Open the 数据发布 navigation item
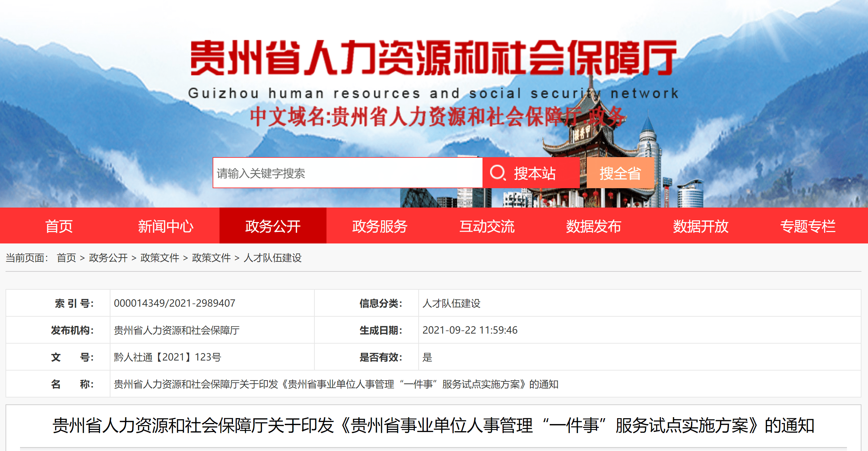Screen dimensions: 868x451 [594, 226]
